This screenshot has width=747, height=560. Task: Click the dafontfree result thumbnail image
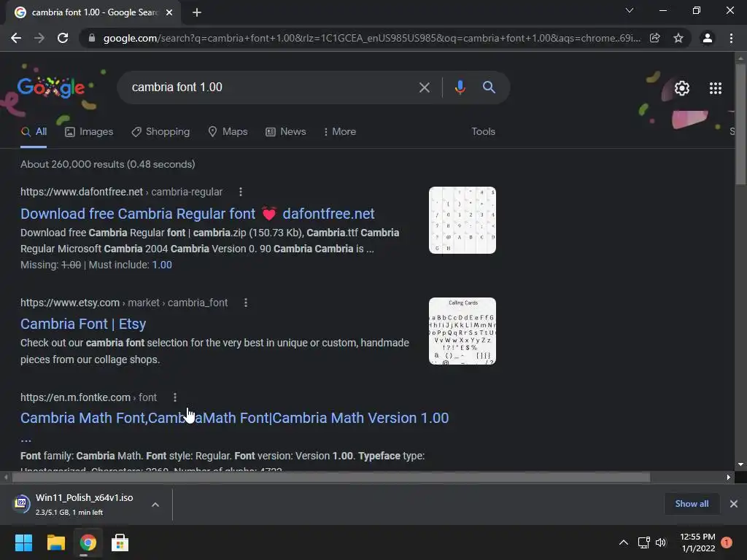(462, 220)
